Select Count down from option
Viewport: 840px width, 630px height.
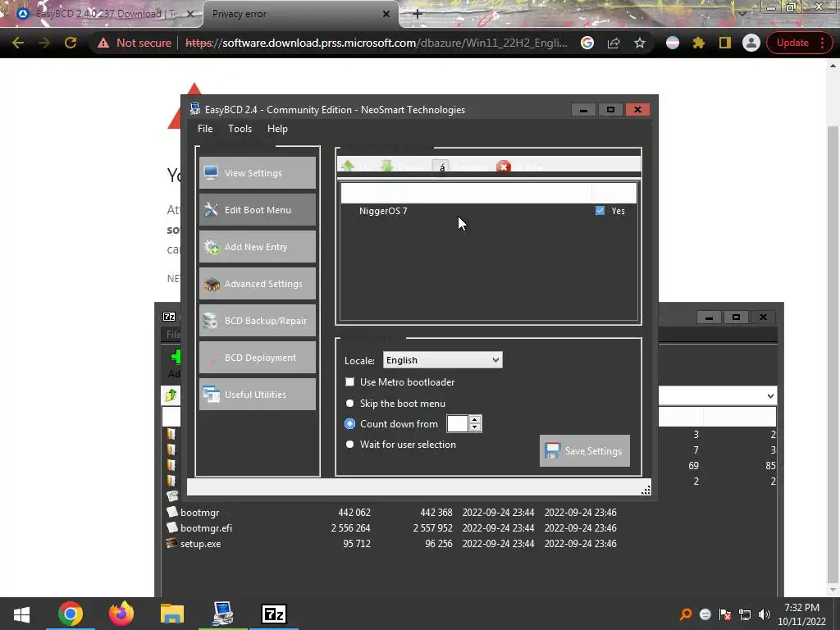point(349,424)
